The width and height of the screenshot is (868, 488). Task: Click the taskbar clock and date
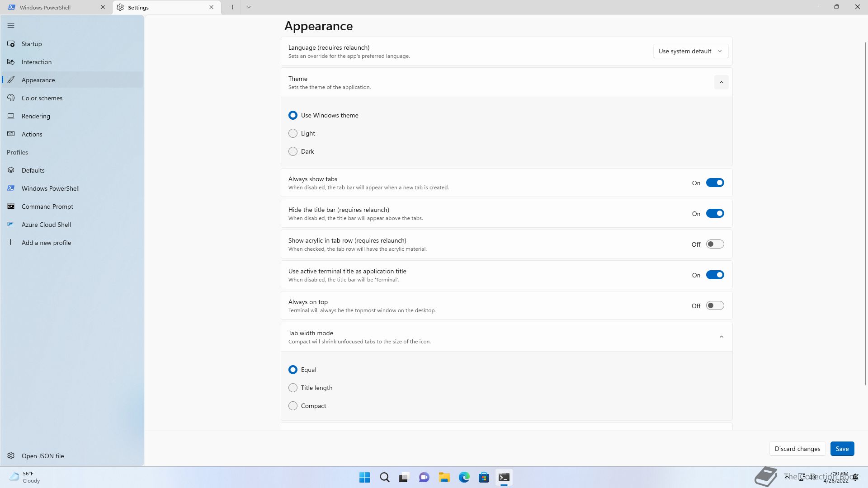(836, 477)
